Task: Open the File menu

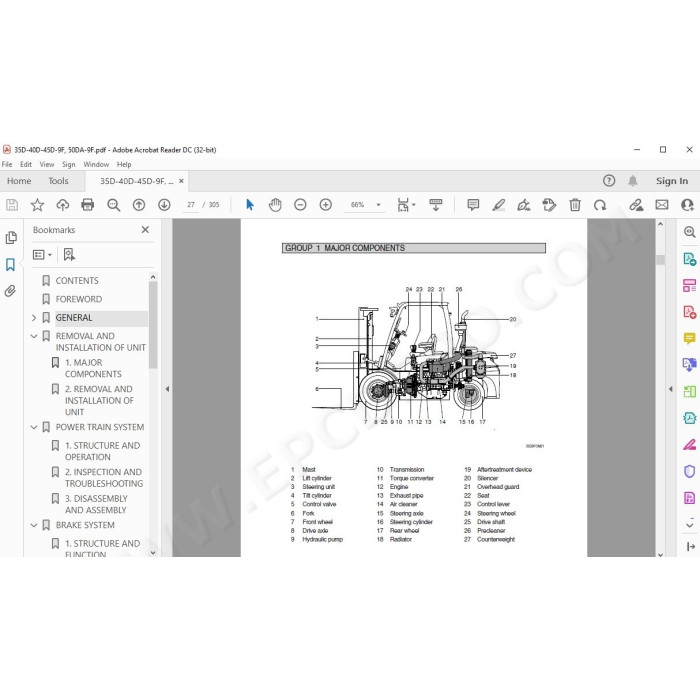Action: (7, 164)
